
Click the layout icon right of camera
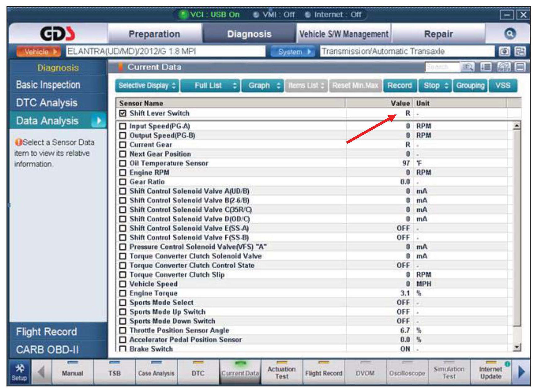tap(520, 52)
